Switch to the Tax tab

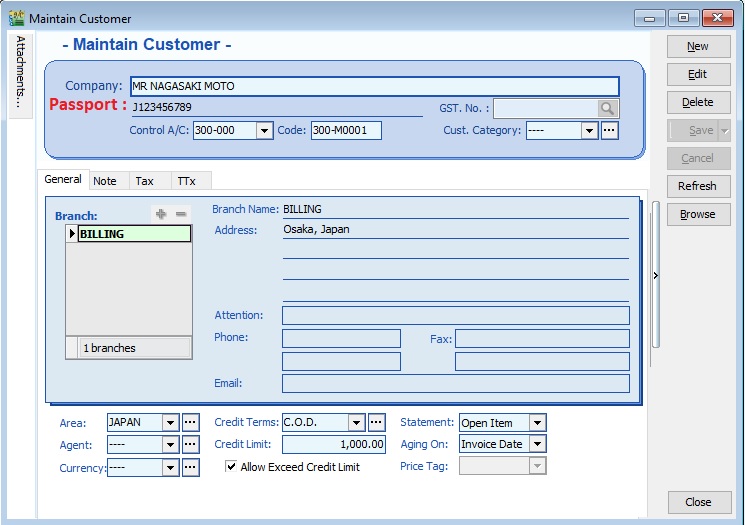[145, 181]
